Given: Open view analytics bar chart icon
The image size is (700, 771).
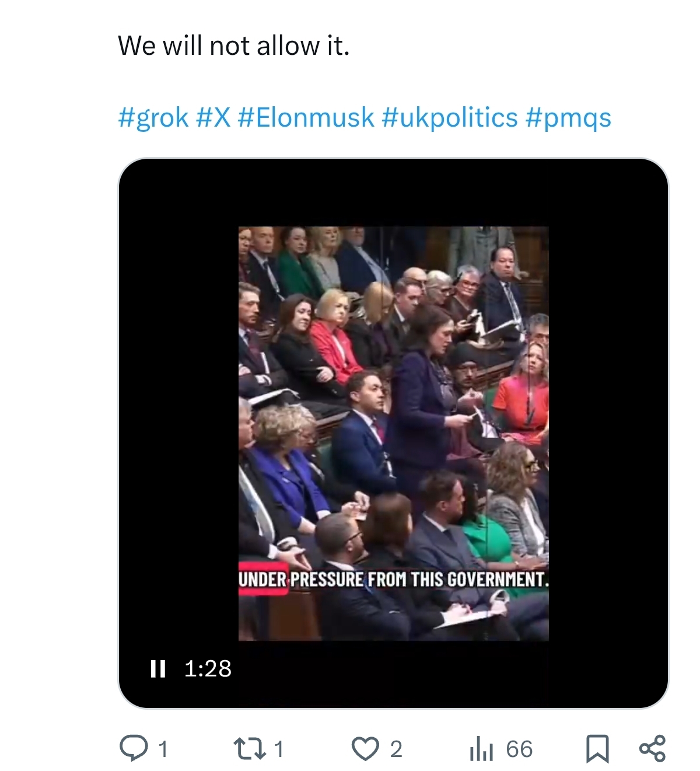Looking at the screenshot, I should point(481,749).
